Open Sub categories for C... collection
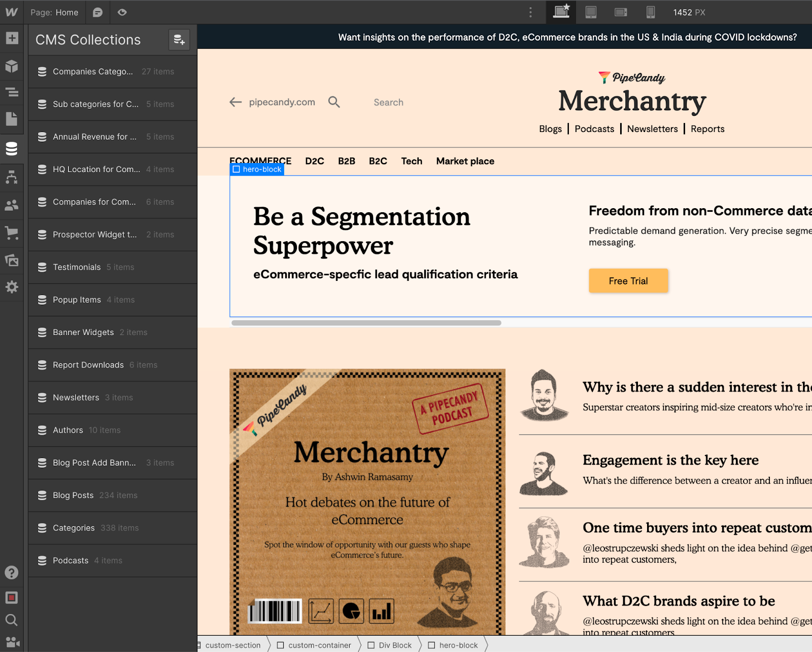 click(x=113, y=104)
